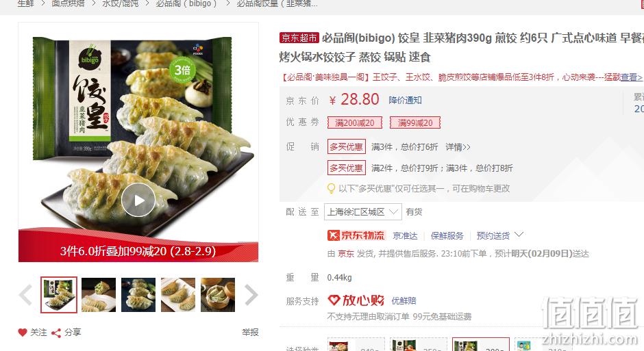644x351 pixels.
Task: Click the lightbulb tip icon under promotions
Action: point(331,189)
